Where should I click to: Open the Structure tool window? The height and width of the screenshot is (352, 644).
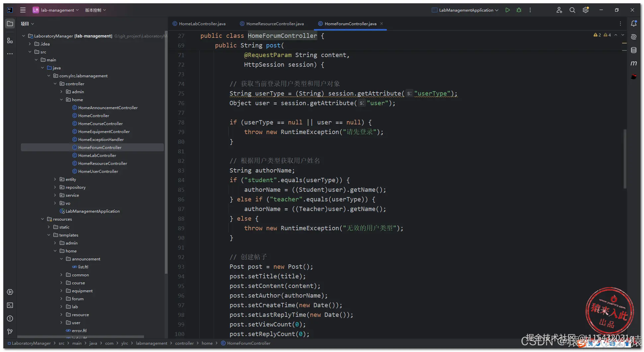pos(10,40)
